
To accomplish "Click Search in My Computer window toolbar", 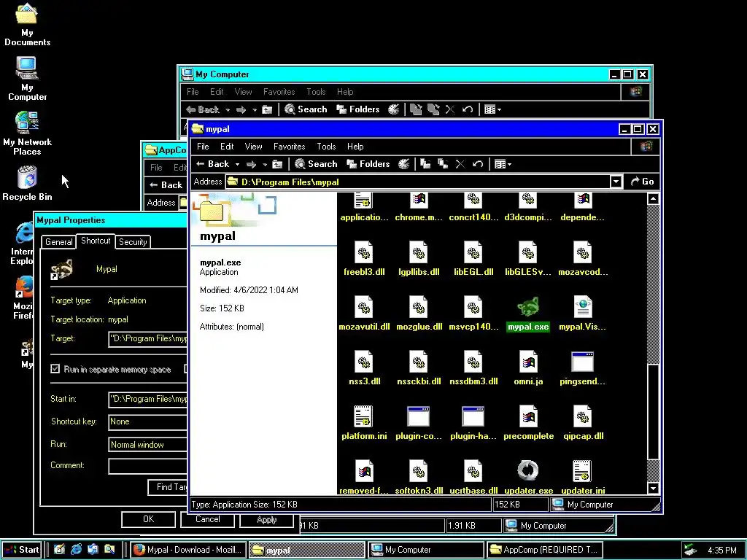I will pos(306,109).
